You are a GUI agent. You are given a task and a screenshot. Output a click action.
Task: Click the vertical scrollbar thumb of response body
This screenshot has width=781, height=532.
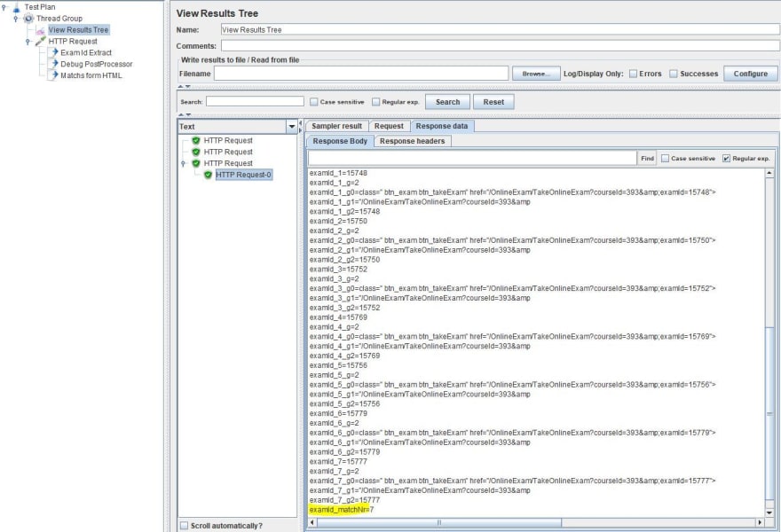(x=769, y=412)
